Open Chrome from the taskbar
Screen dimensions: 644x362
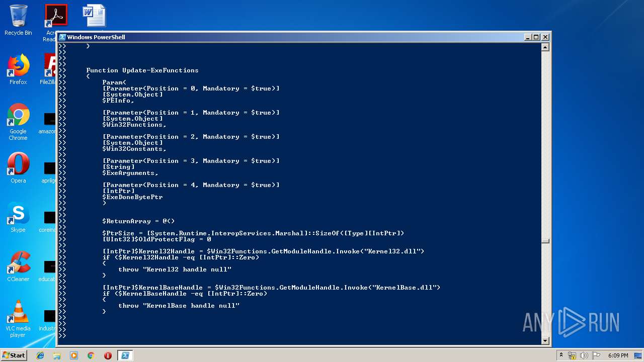pyautogui.click(x=91, y=355)
